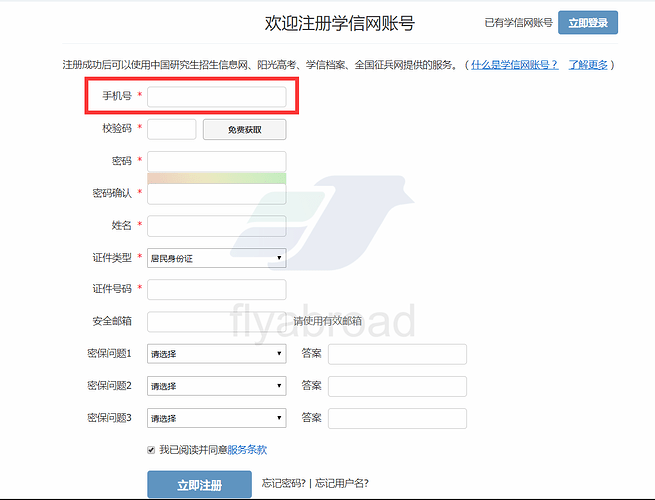Click the 校验码 verification code input field
The height and width of the screenshot is (500, 655).
click(172, 129)
